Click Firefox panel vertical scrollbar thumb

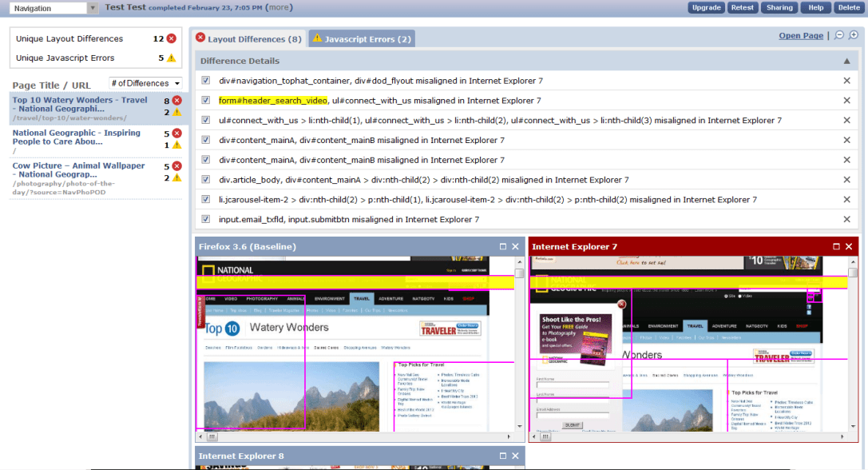click(x=519, y=273)
